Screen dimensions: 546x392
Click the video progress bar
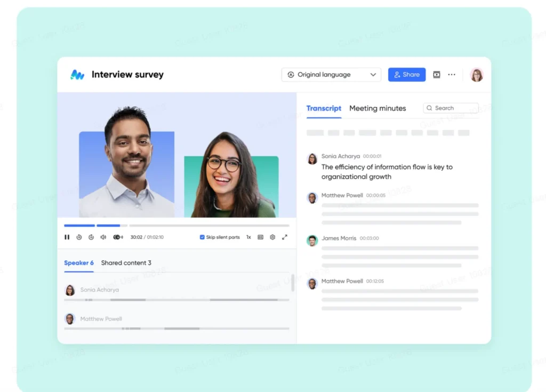176,226
